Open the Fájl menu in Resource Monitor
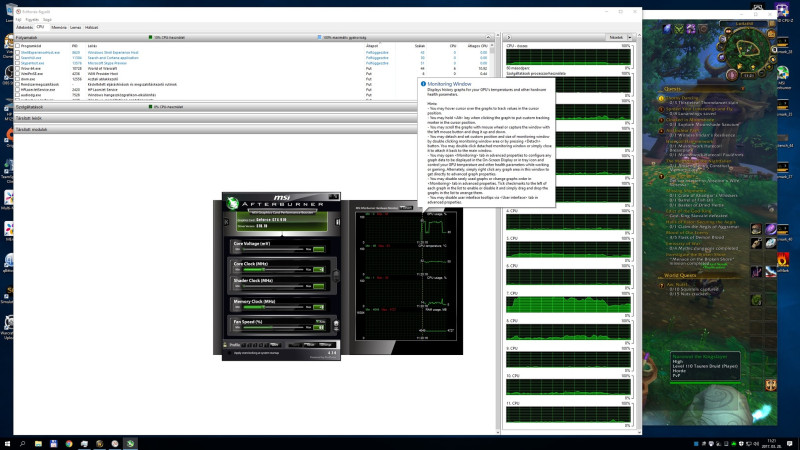The width and height of the screenshot is (800, 450). click(x=18, y=19)
